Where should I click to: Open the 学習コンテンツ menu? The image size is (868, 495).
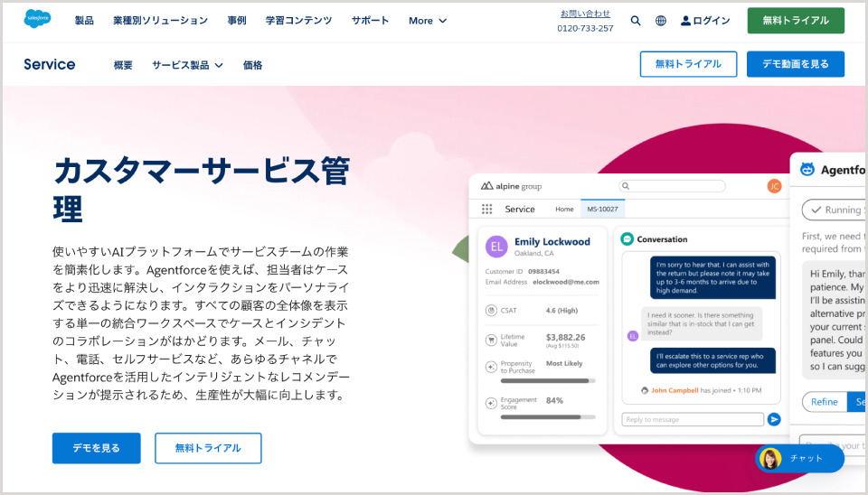tap(298, 21)
